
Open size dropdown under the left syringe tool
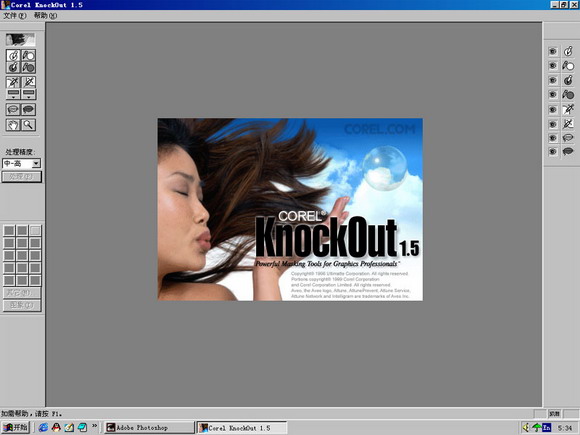[13, 94]
